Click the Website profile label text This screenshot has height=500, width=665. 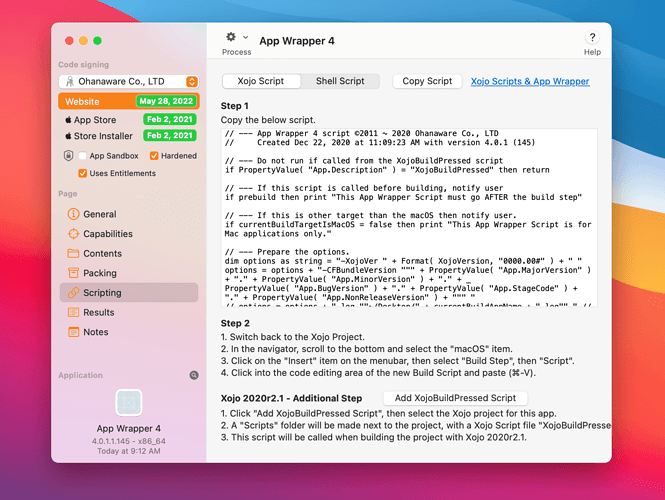[82, 101]
